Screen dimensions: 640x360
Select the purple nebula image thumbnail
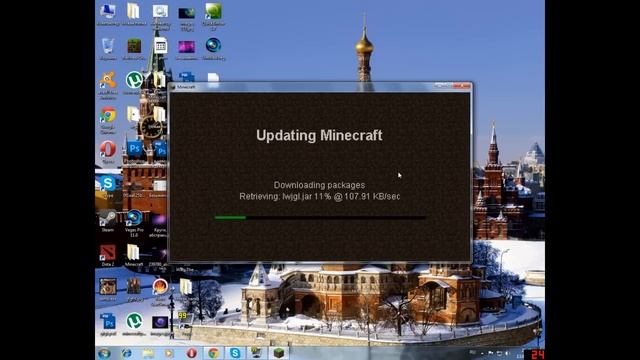(x=187, y=47)
